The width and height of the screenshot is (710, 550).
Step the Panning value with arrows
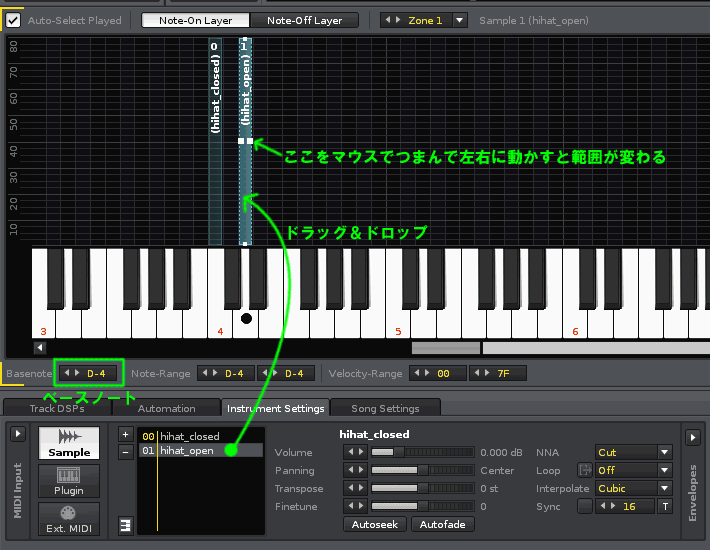(355, 470)
